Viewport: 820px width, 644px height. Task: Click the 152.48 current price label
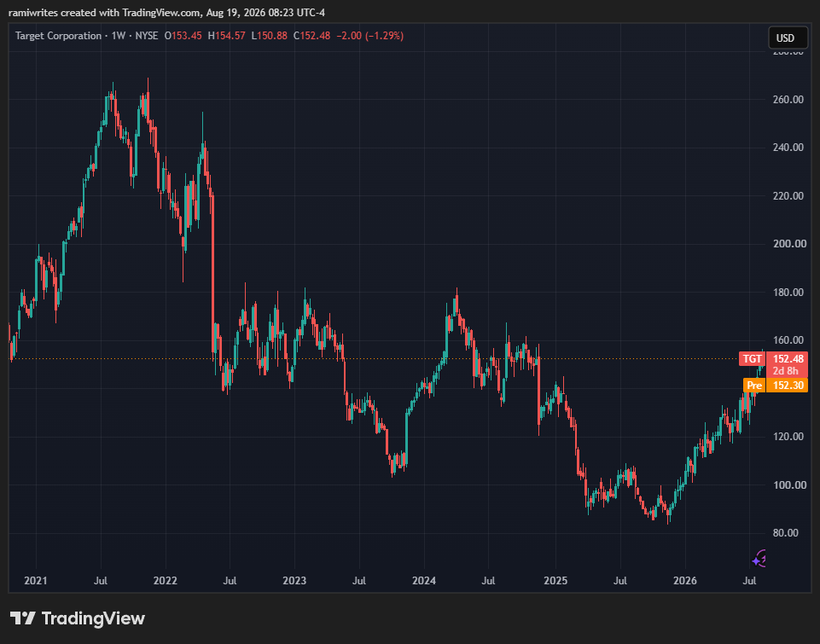click(788, 358)
